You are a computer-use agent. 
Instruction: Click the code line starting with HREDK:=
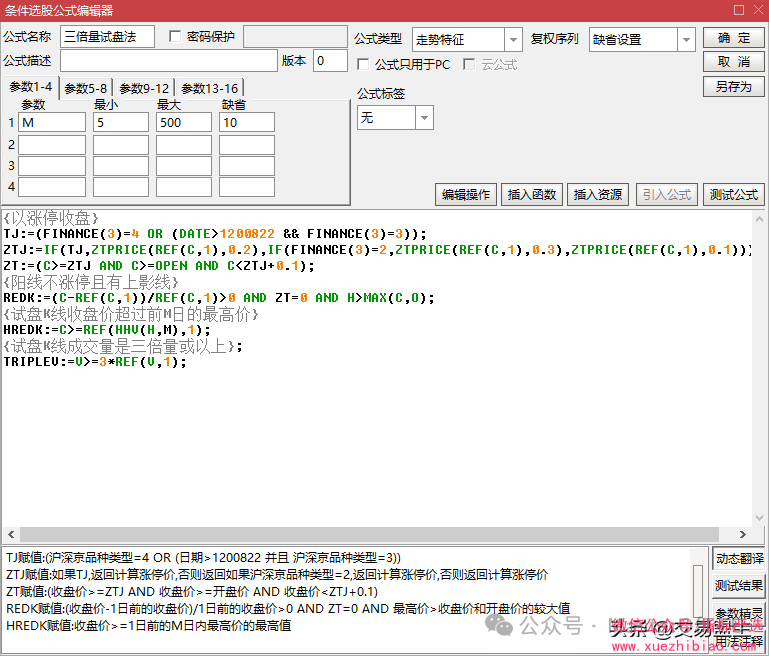[x=106, y=330]
